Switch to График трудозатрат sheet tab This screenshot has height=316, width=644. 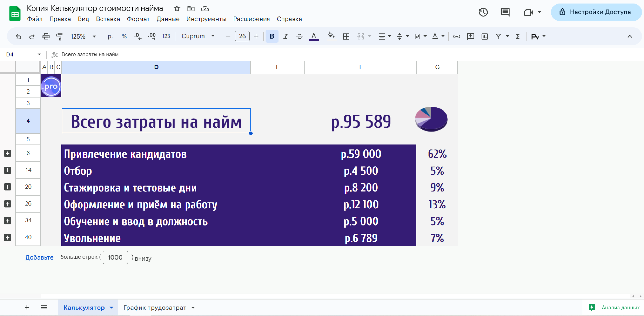[155, 307]
